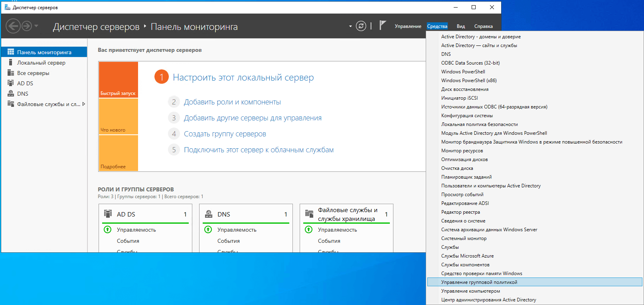Image resolution: width=644 pixels, height=305 pixels.
Task: Select the Подробнее tile
Action: click(x=118, y=153)
